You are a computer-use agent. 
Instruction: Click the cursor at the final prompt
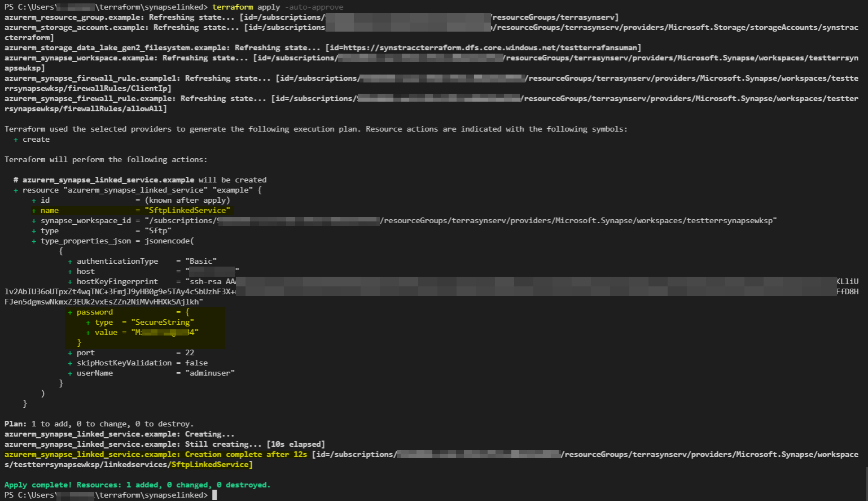[214, 495]
